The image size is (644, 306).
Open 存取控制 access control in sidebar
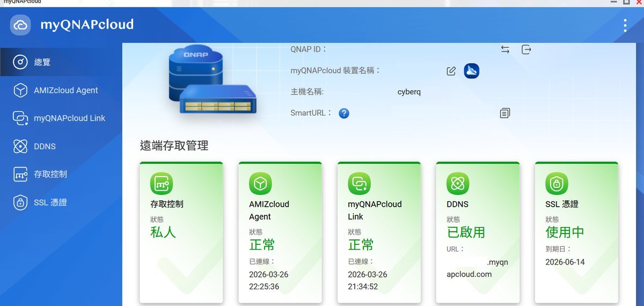50,174
